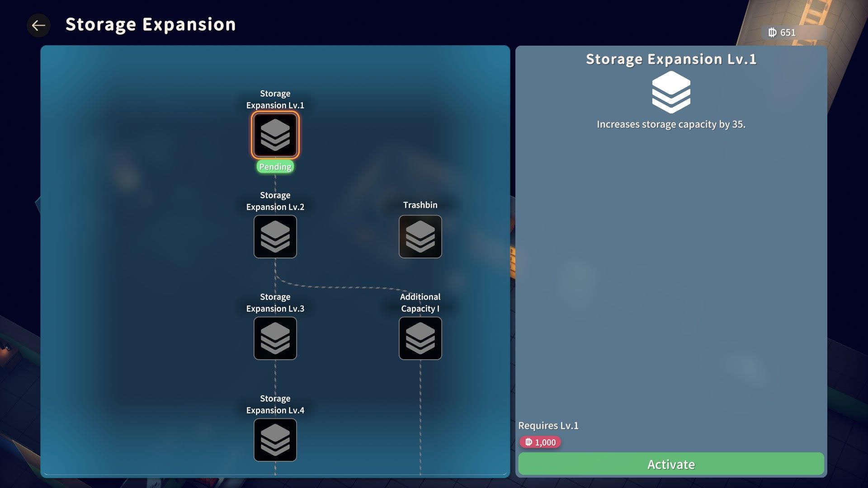Viewport: 868px width, 488px height.
Task: Click the Additional Capacity I label
Action: point(420,303)
